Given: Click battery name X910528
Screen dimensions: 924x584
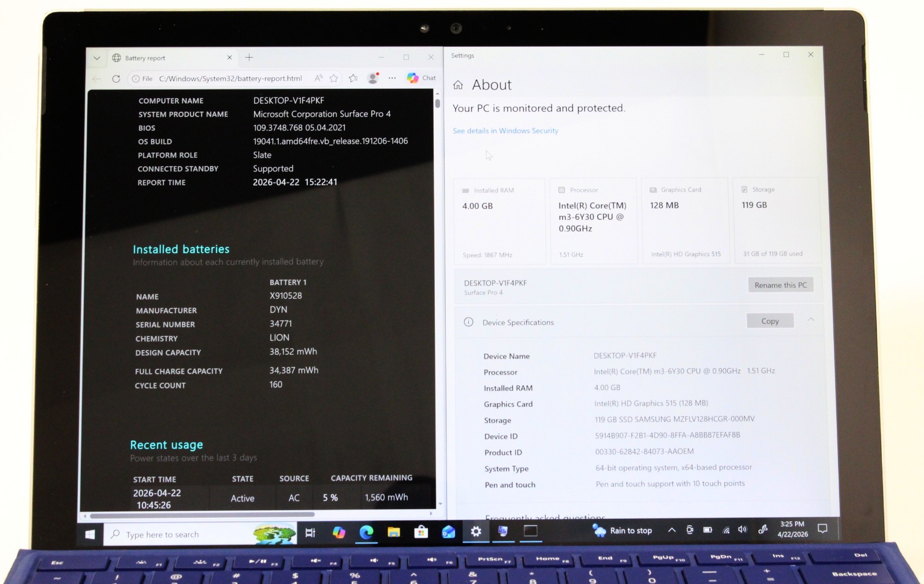Looking at the screenshot, I should [286, 295].
